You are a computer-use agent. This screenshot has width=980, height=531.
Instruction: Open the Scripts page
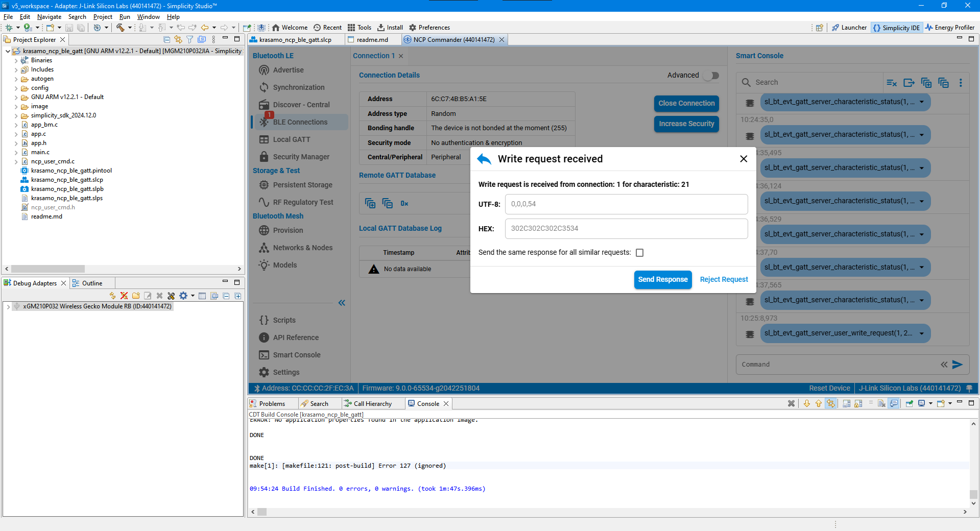point(284,320)
